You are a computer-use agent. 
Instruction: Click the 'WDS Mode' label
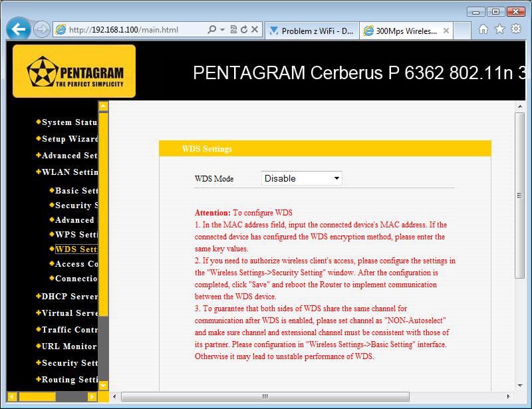214,178
